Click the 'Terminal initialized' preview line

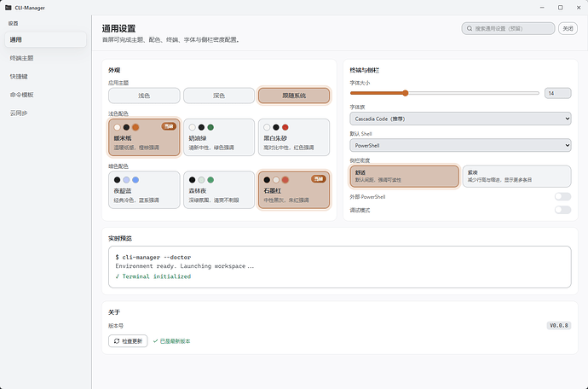153,276
